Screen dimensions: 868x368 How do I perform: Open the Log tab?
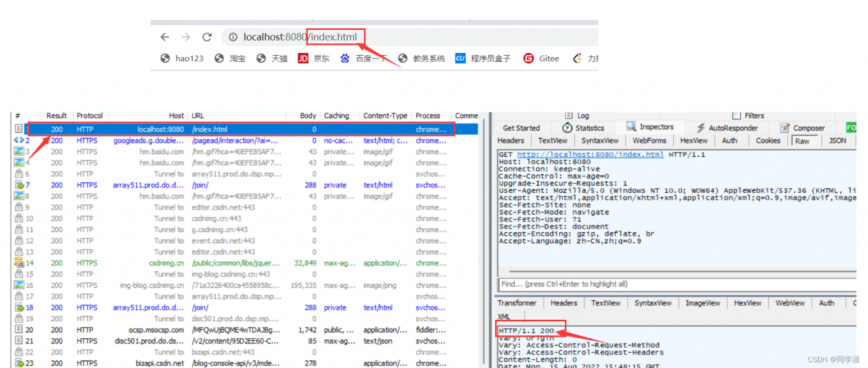(576, 116)
